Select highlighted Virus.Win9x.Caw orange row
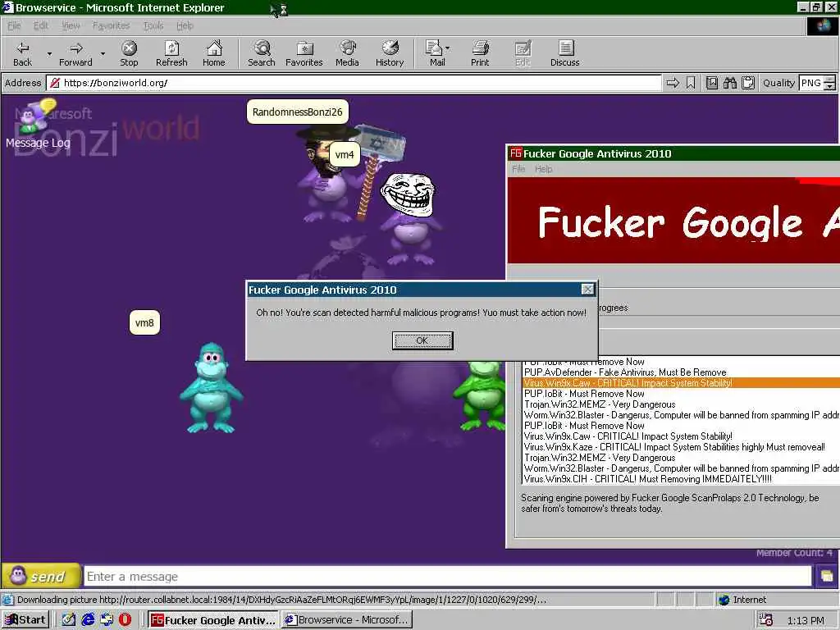 pos(680,383)
